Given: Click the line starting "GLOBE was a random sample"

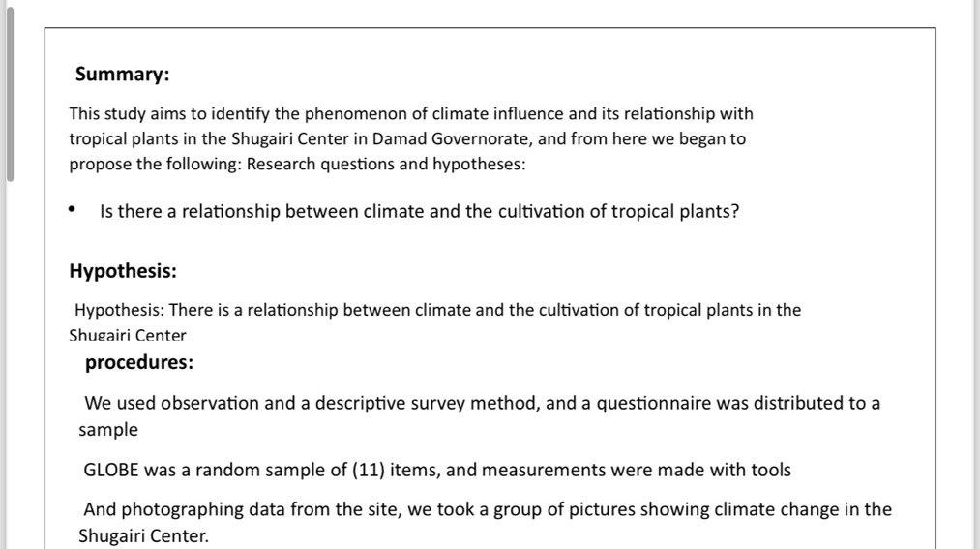Looking at the screenshot, I should 437,470.
